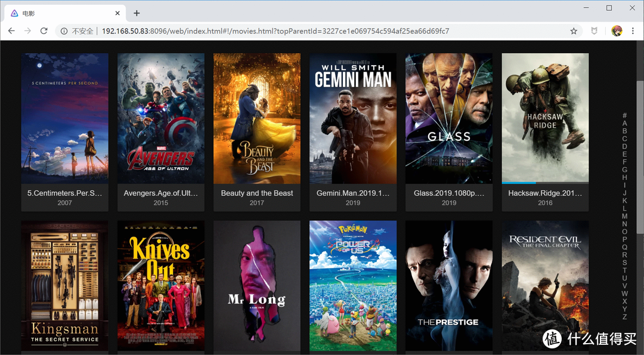This screenshot has height=355, width=644.
Task: Click the Hacksaw Ridge playback progress bar
Action: coord(545,183)
